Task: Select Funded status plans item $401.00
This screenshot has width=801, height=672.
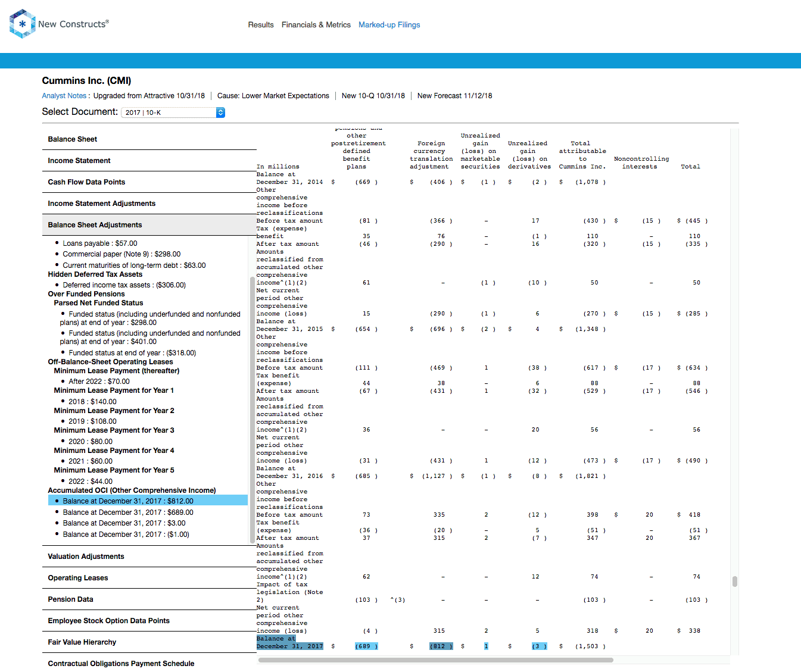Action: coord(150,337)
